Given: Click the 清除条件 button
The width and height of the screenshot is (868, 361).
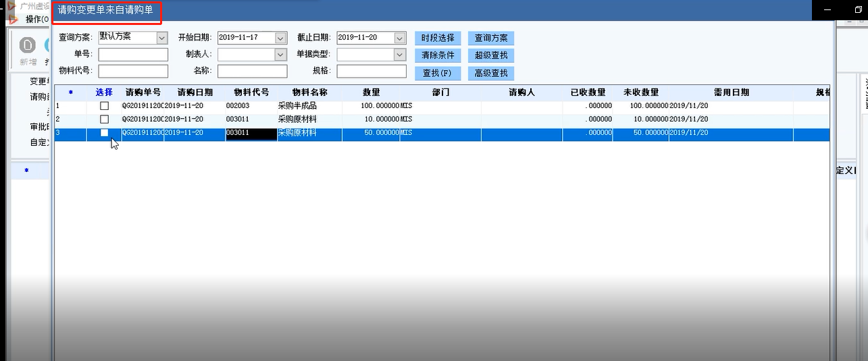Looking at the screenshot, I should pyautogui.click(x=438, y=55).
